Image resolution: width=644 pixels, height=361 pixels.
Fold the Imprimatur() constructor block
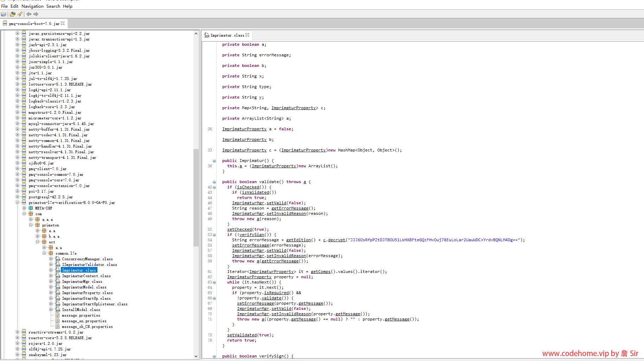click(x=214, y=161)
